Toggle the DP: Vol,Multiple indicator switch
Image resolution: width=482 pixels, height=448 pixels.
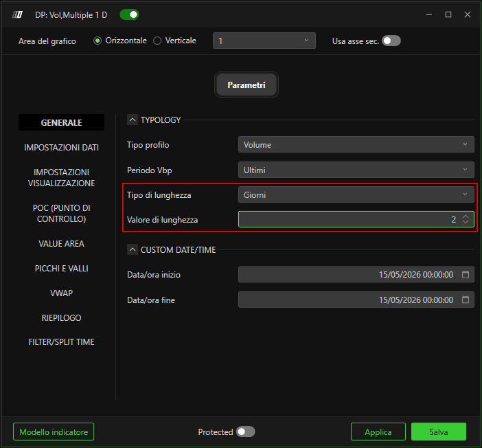[129, 14]
